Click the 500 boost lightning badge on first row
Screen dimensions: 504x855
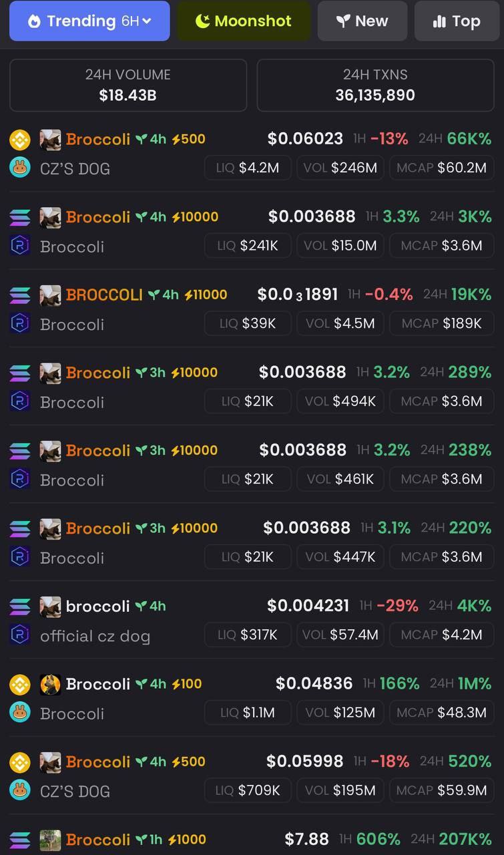coord(188,139)
